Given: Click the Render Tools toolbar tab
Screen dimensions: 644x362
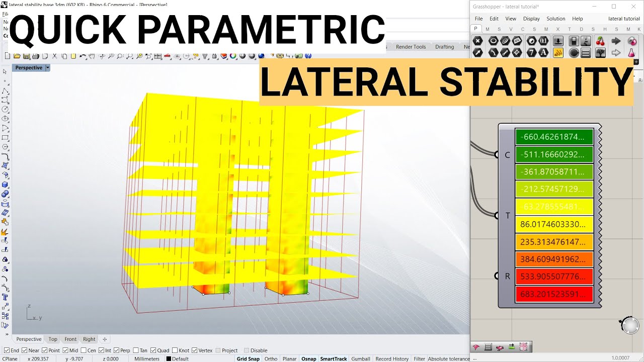Looking at the screenshot, I should (x=411, y=47).
